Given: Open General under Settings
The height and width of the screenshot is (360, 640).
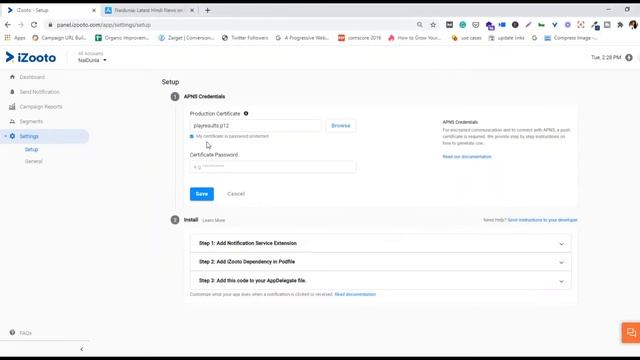Looking at the screenshot, I should coord(33,161).
